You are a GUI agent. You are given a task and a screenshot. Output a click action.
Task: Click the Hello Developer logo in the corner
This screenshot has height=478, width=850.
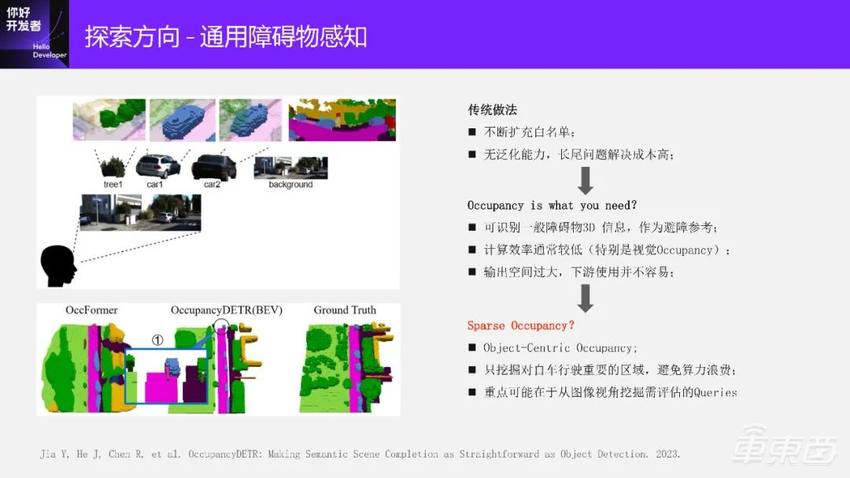(34, 33)
